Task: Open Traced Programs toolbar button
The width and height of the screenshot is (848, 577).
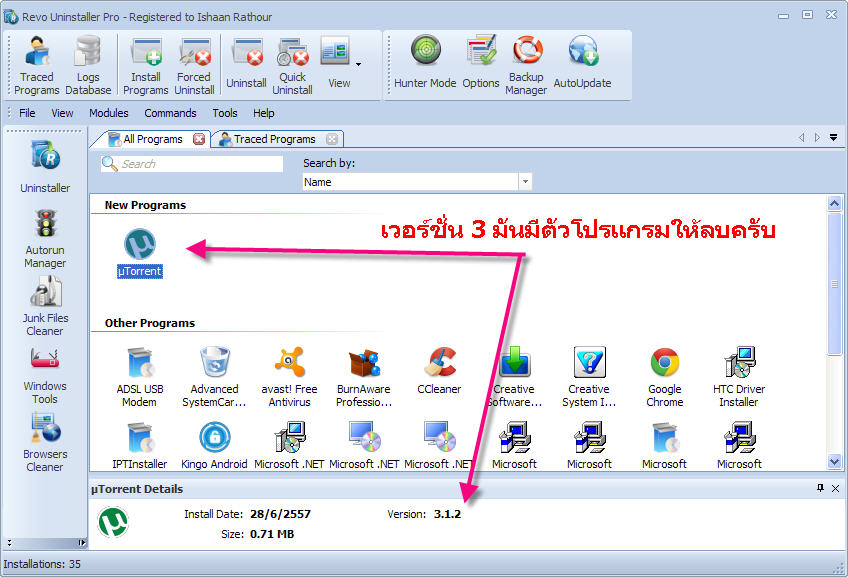Action: pos(37,65)
